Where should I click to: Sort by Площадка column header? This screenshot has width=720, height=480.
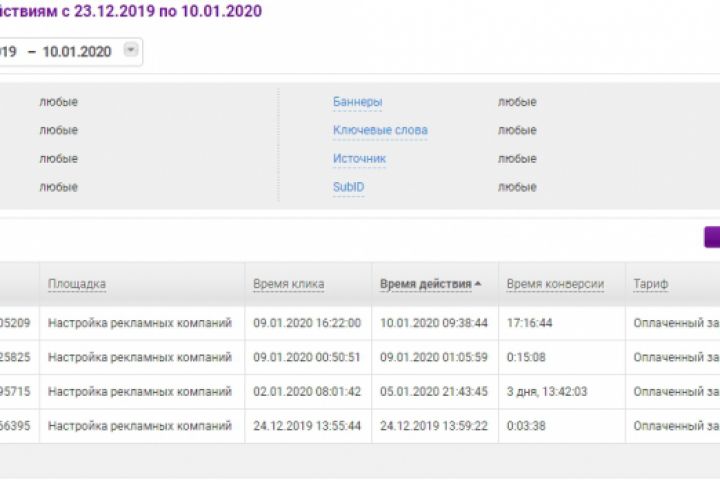[77, 284]
